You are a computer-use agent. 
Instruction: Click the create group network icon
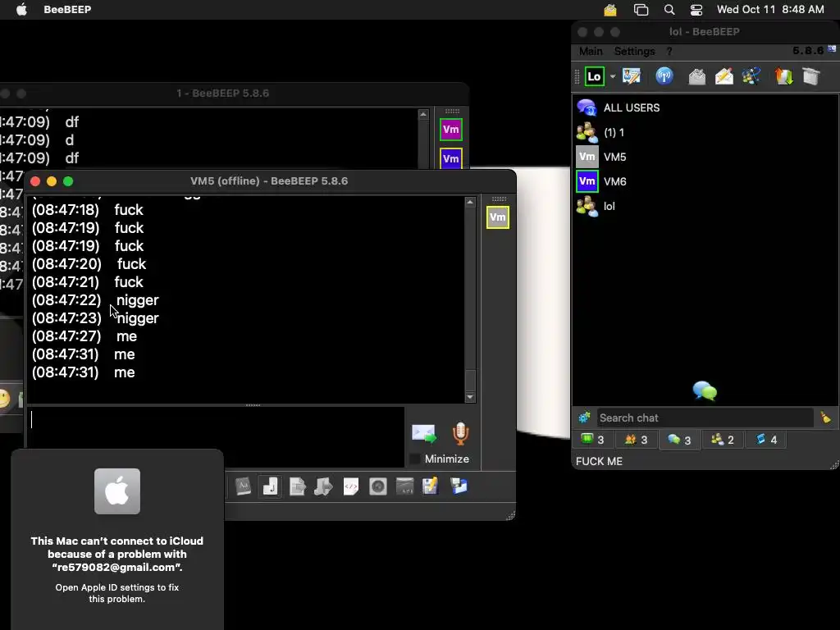tap(751, 76)
